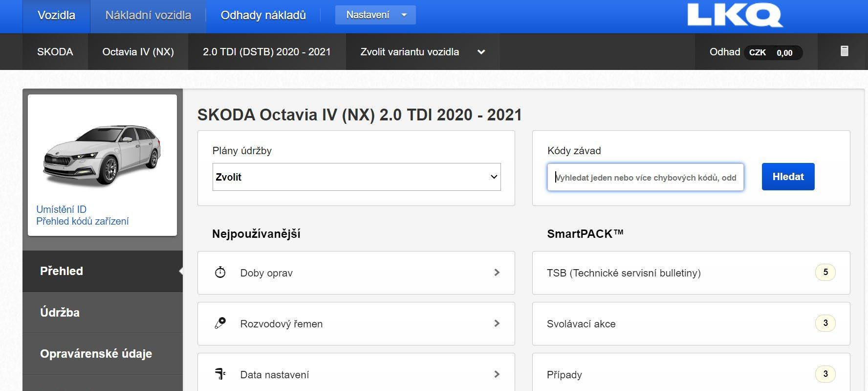The width and height of the screenshot is (868, 391).
Task: Click the SKODA breadcrumb
Action: coord(55,52)
